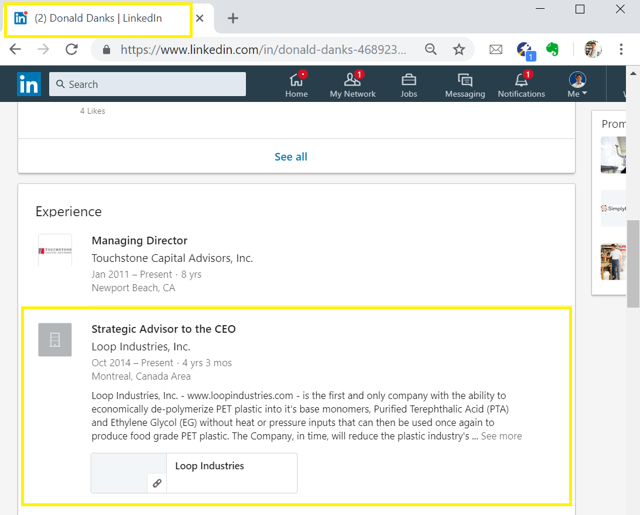Bookmark this page with the star

459,49
